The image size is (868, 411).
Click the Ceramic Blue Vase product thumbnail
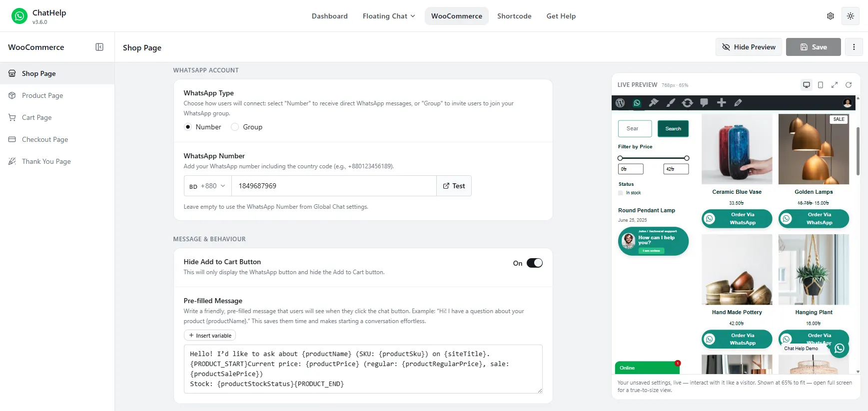pyautogui.click(x=737, y=149)
